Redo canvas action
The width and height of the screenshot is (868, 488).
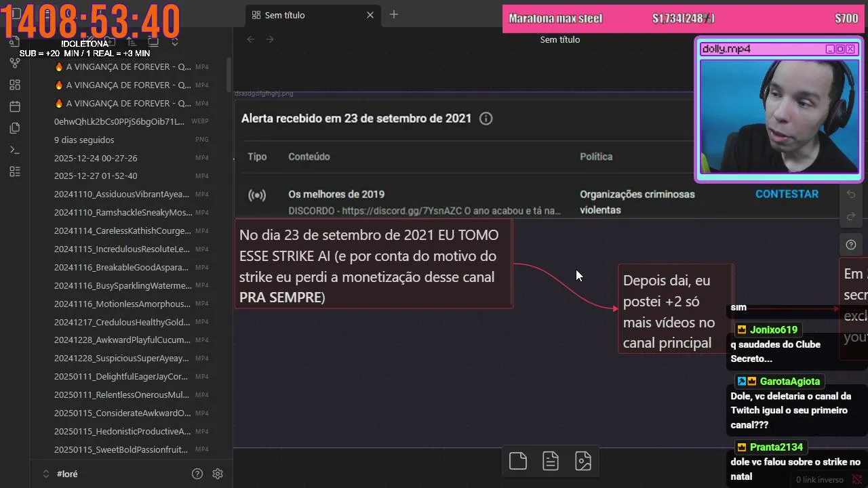(x=851, y=216)
